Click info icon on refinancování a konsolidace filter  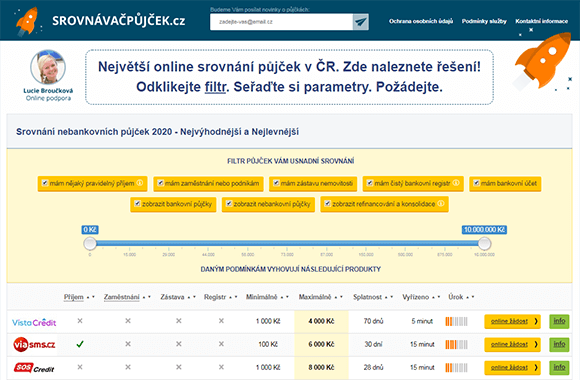(x=441, y=204)
